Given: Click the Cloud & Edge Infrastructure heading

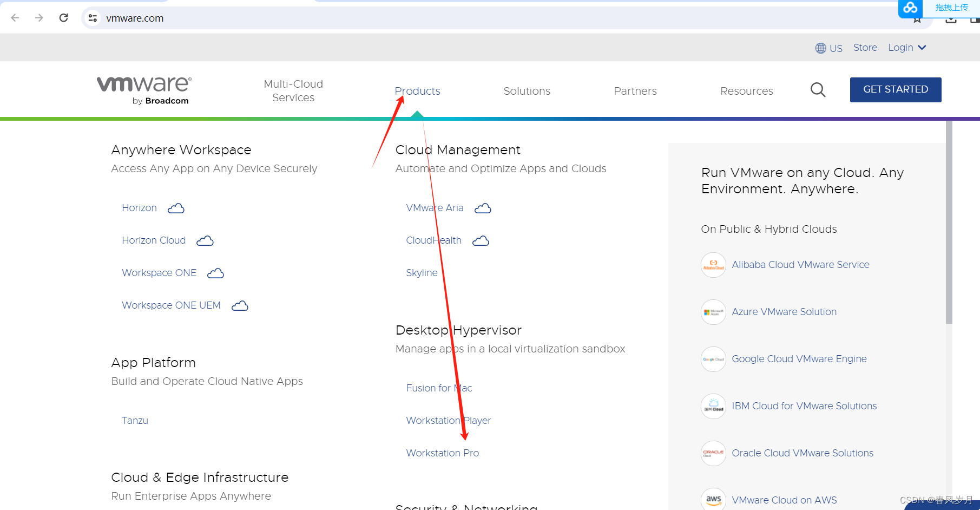Looking at the screenshot, I should pos(200,478).
